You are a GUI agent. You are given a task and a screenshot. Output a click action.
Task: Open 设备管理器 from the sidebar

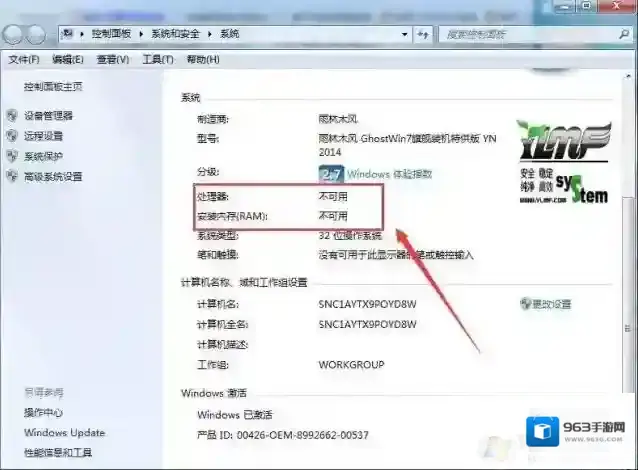tap(48, 116)
